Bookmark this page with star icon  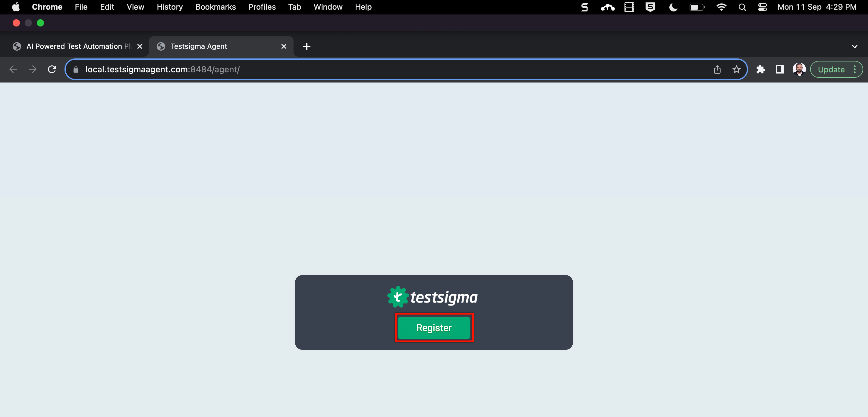click(737, 69)
